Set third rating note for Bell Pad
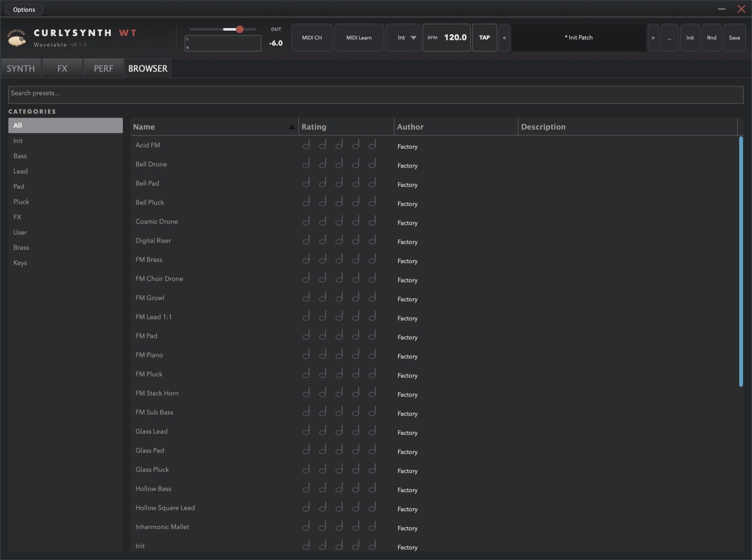Viewport: 752px width, 560px height. (x=339, y=183)
